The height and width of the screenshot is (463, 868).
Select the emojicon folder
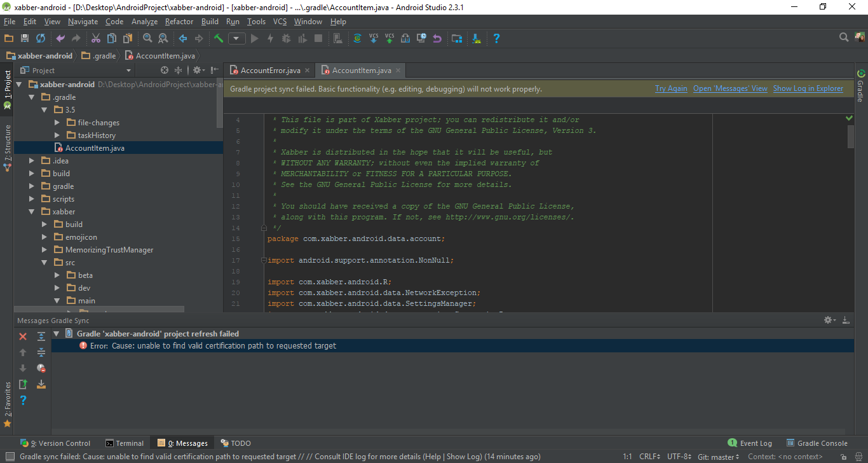pos(81,237)
